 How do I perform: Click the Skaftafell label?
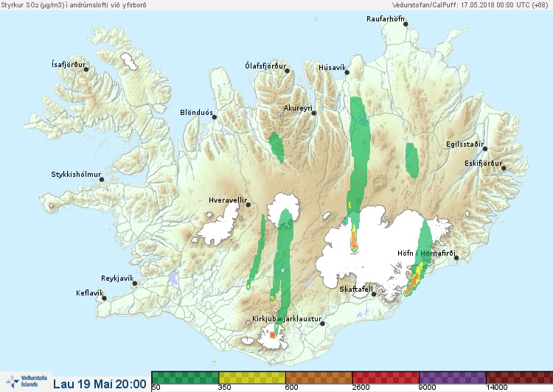tap(356, 290)
